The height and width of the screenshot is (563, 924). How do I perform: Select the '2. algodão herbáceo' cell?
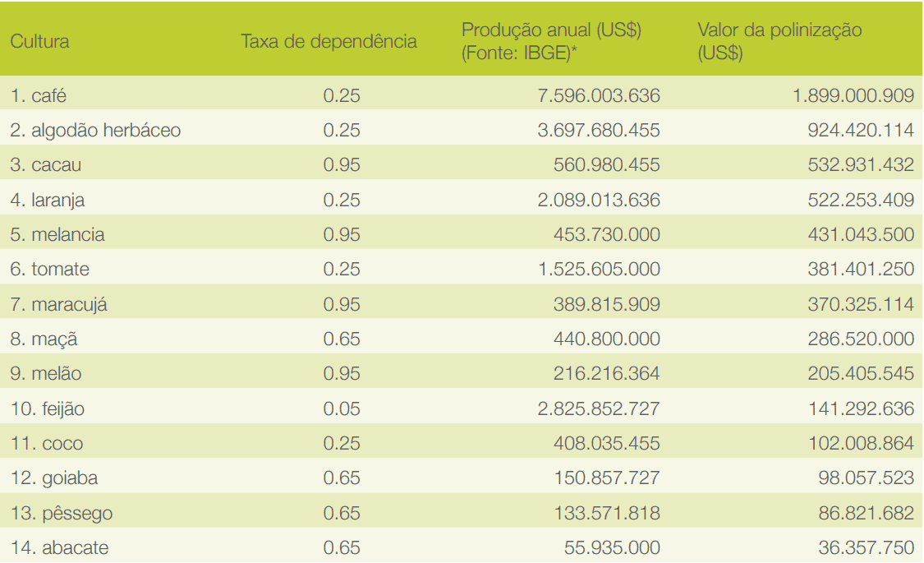[x=95, y=131]
